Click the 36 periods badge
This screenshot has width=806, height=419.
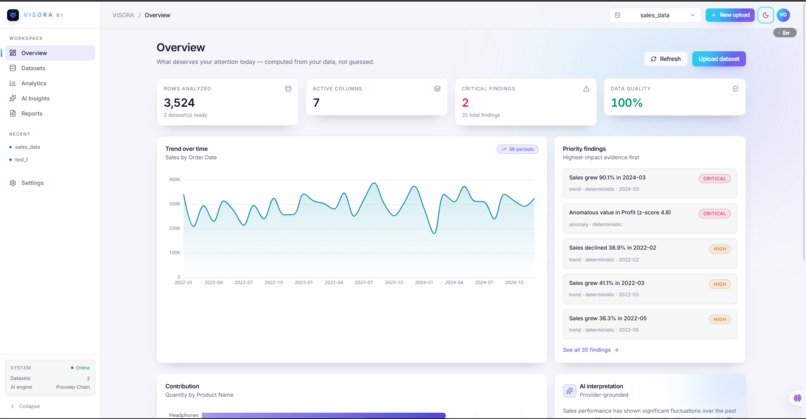517,149
